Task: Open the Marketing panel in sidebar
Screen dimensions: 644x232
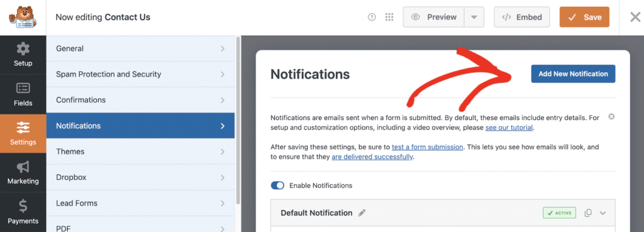Action: (x=23, y=172)
